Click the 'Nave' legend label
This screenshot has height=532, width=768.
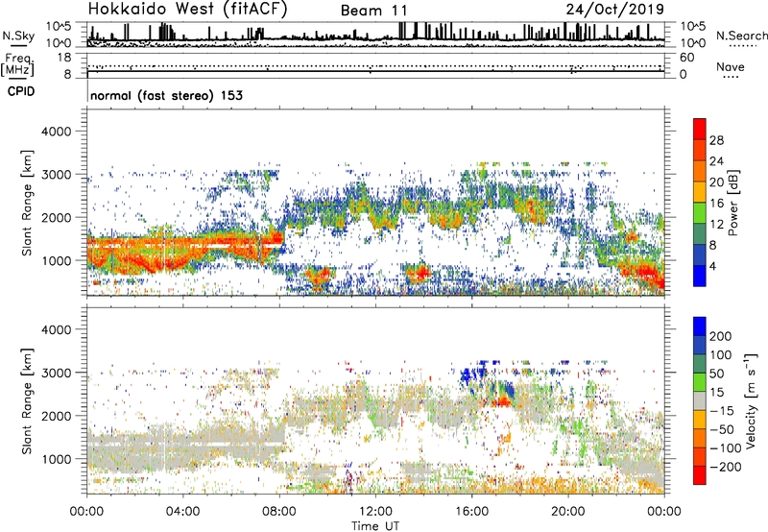click(731, 66)
